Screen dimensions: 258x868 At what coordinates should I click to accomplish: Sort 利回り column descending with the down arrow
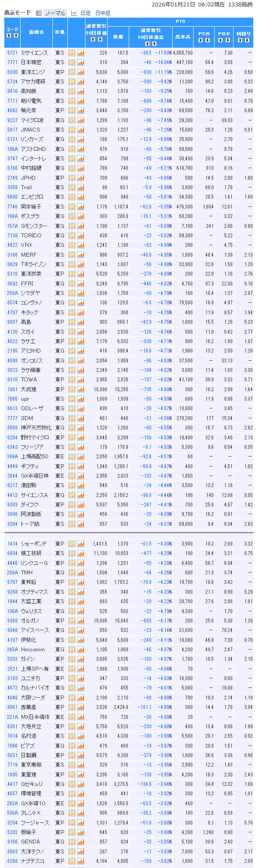click(247, 40)
